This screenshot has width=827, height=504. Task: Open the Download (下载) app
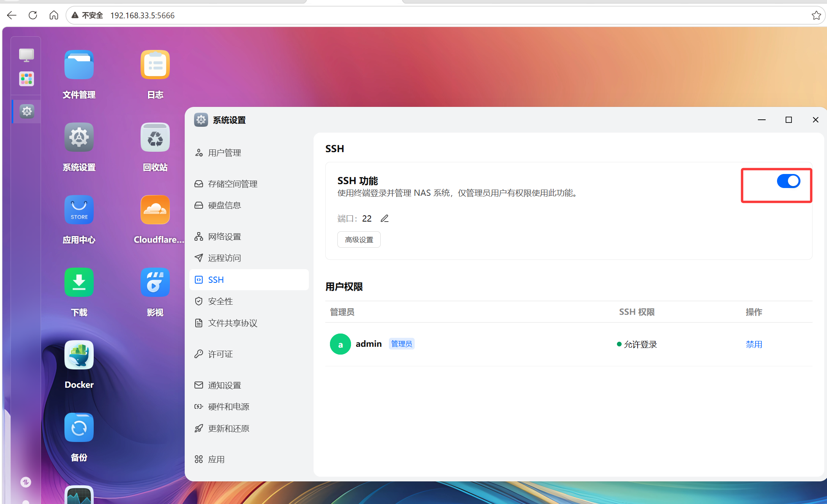coord(79,282)
